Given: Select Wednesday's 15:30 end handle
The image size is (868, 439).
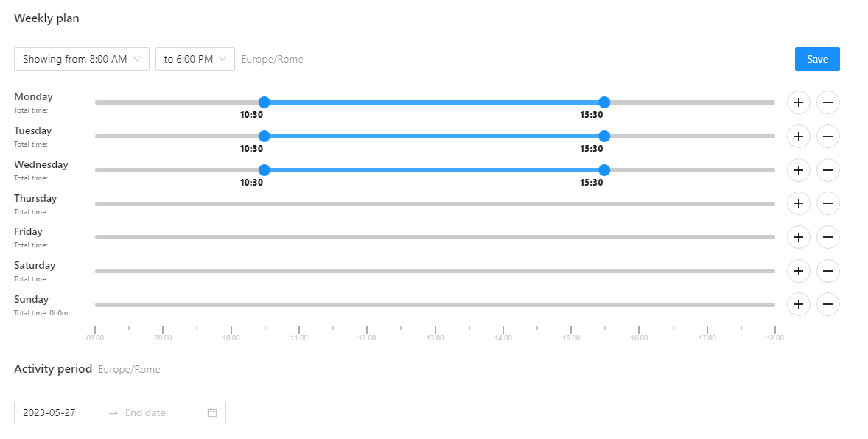Looking at the screenshot, I should [x=604, y=170].
